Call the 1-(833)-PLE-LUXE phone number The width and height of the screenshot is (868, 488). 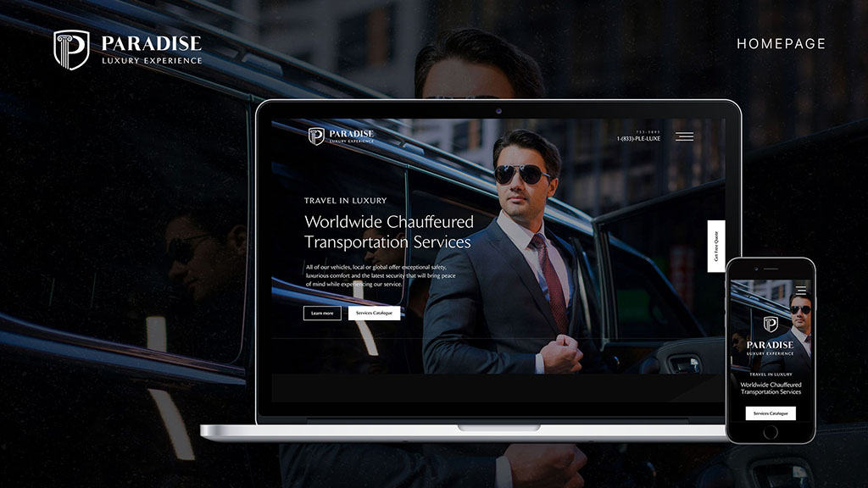click(x=638, y=138)
